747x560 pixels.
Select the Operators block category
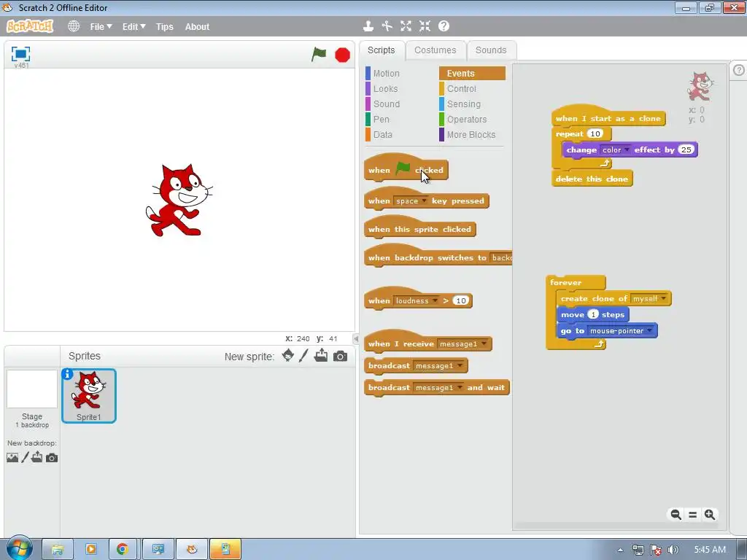(466, 119)
